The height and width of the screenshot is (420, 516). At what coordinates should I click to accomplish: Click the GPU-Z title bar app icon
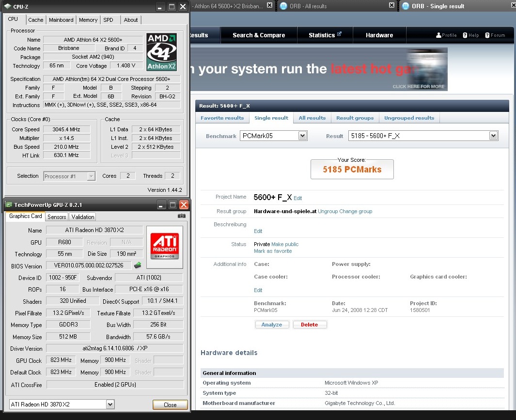[9, 205]
